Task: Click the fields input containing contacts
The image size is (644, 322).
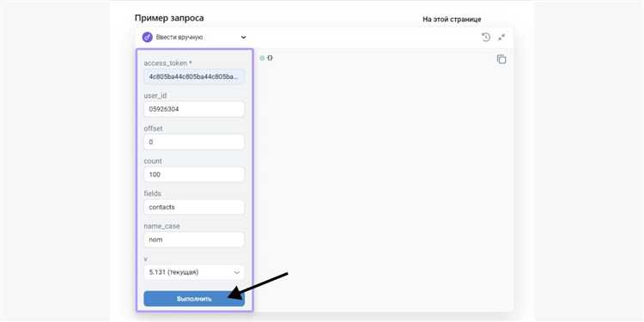Action: (x=194, y=207)
